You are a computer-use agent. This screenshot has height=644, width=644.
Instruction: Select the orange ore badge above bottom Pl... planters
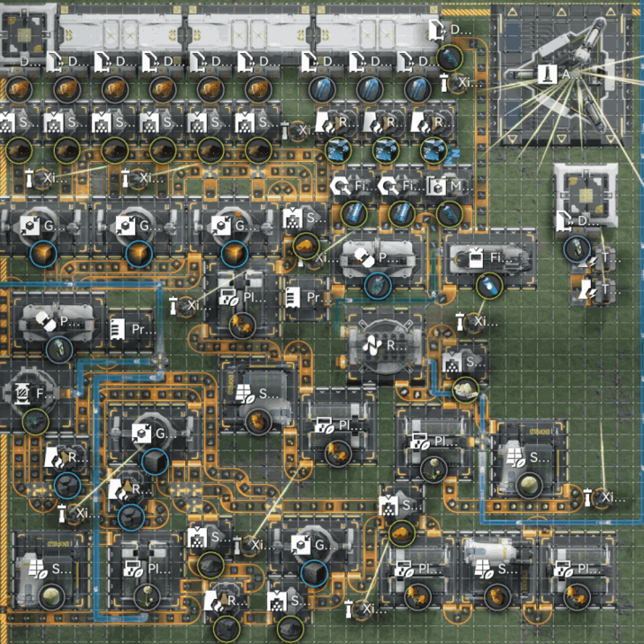click(x=402, y=533)
